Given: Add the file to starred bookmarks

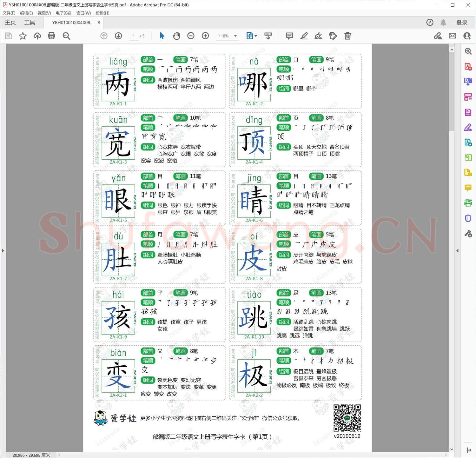Looking at the screenshot, I should (x=23, y=36).
